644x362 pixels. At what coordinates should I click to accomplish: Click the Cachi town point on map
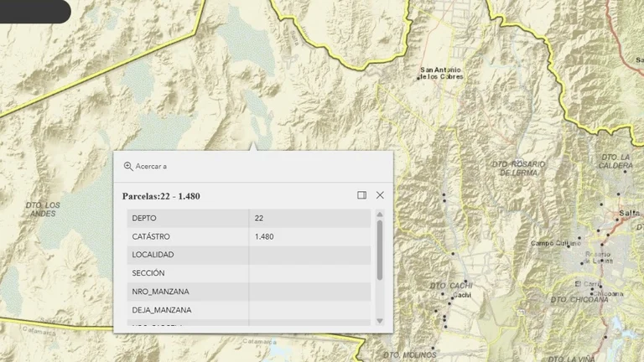[x=453, y=298]
